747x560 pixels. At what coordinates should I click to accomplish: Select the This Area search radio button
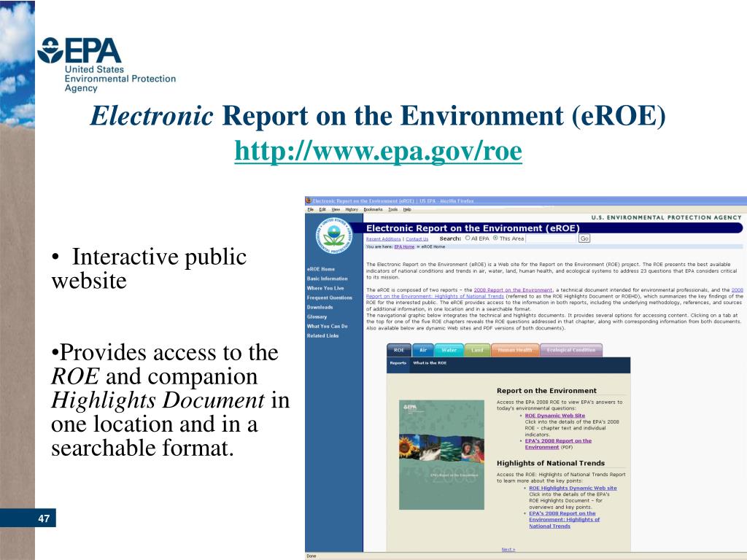495,238
